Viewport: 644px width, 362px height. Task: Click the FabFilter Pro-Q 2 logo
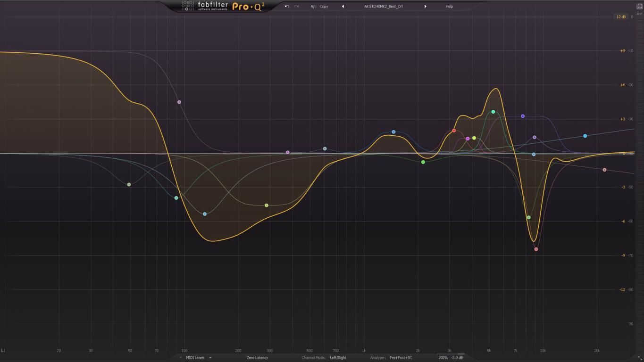[223, 6]
